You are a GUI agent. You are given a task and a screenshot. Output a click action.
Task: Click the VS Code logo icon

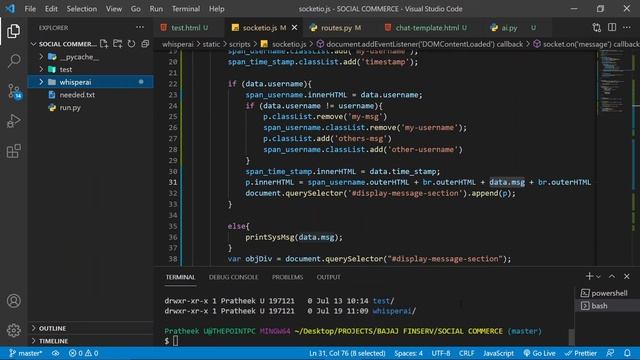[10, 9]
